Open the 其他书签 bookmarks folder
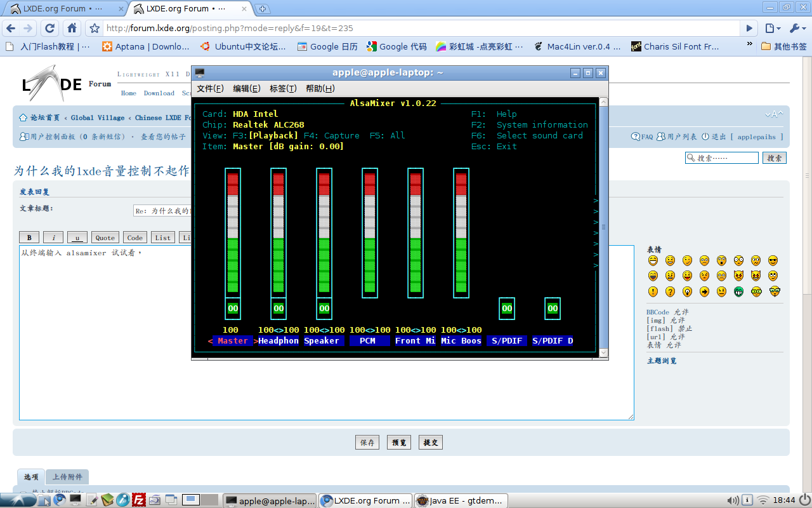 click(x=784, y=46)
